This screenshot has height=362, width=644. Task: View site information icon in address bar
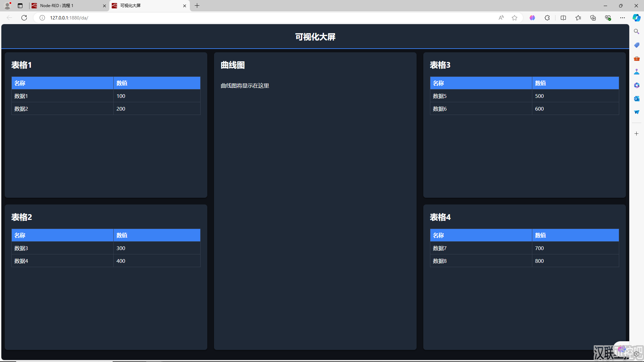42,18
